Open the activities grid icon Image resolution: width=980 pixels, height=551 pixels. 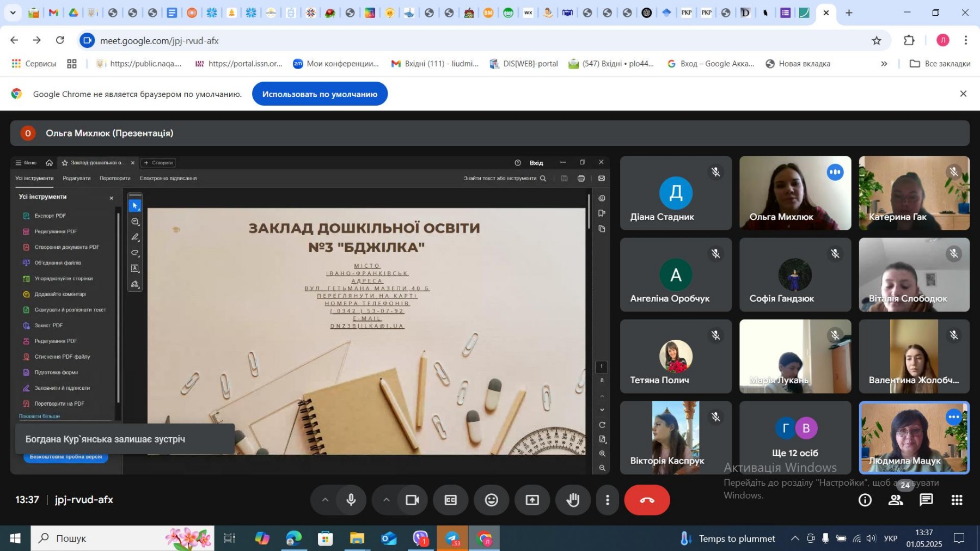957,500
